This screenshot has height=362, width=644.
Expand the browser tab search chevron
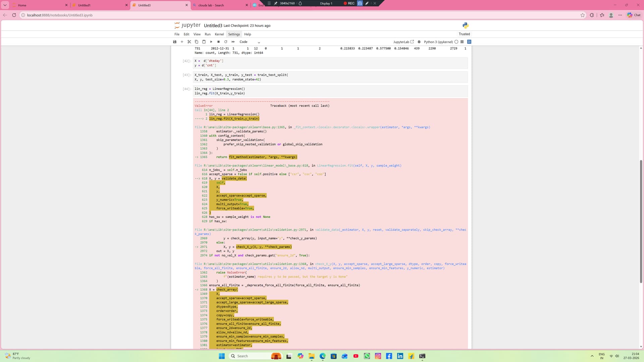click(x=5, y=5)
